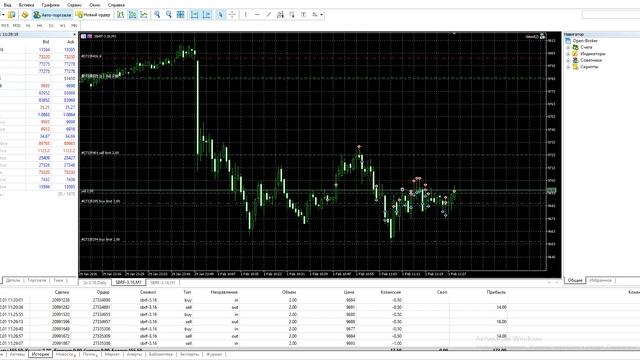The width and height of the screenshot is (640, 360).
Task: Select the W1 timeframe
Action: [62, 25]
